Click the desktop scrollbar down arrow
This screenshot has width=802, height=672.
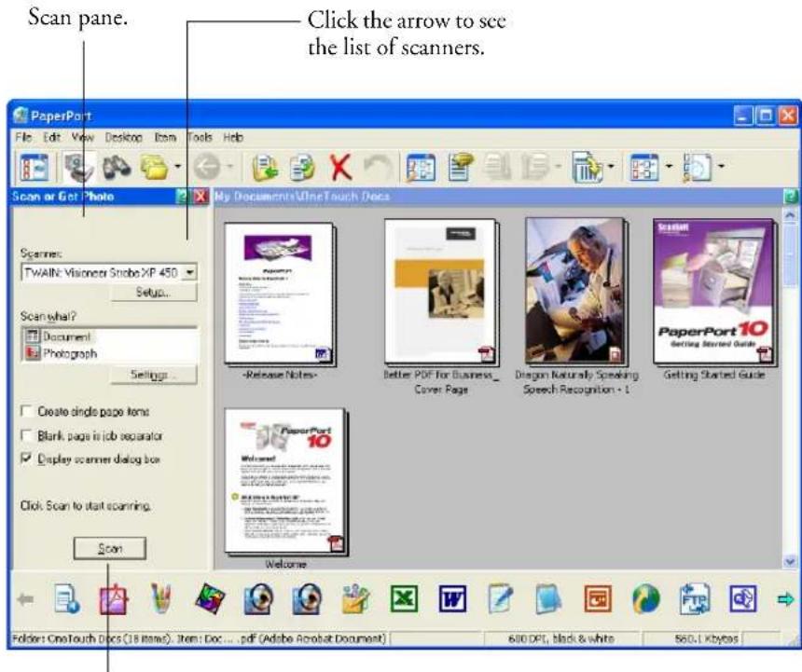point(790,562)
